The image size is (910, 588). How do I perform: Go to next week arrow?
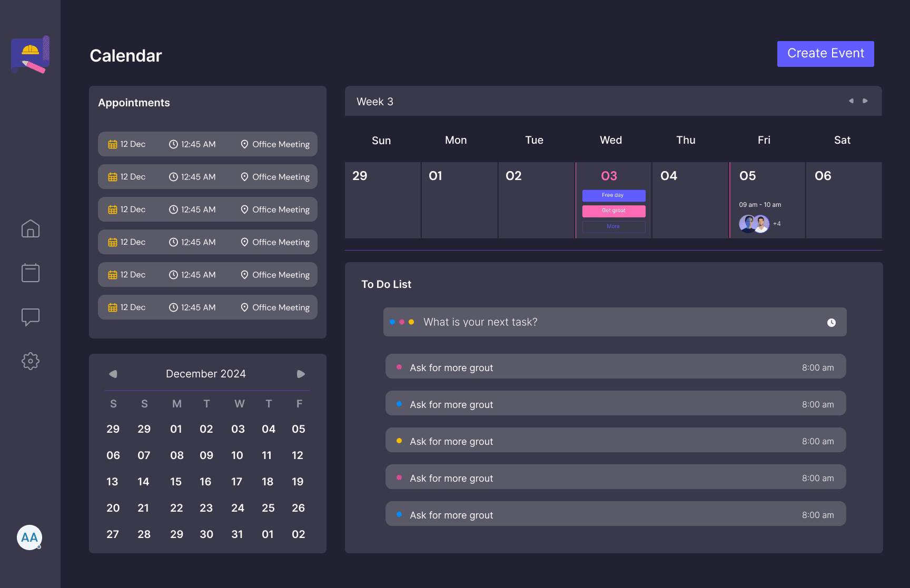(x=865, y=101)
